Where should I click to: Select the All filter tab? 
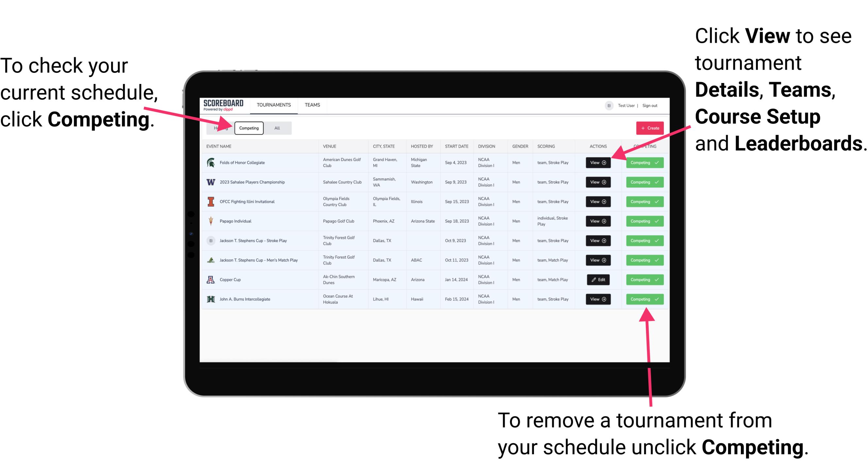coord(276,128)
